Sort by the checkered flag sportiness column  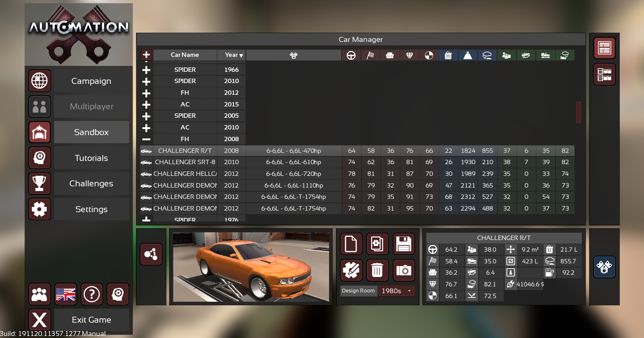tap(371, 55)
